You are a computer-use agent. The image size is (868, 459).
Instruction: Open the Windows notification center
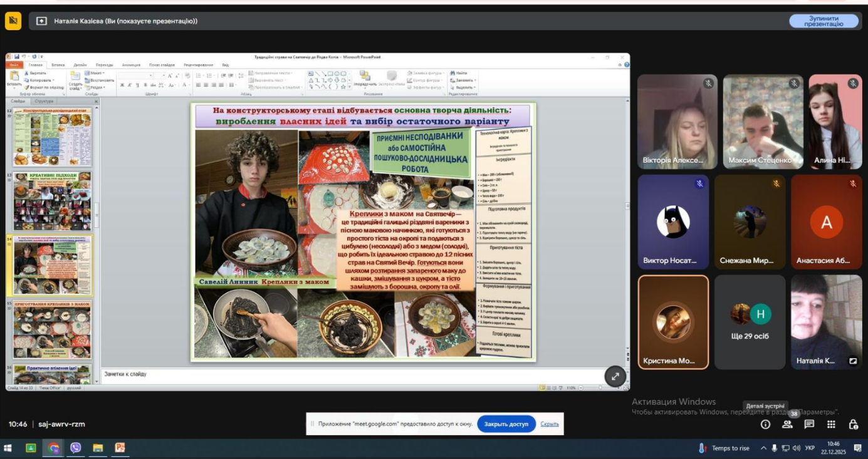click(x=857, y=448)
